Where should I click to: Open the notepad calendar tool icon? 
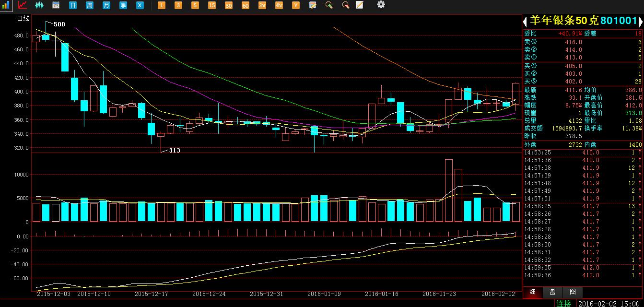click(x=313, y=5)
